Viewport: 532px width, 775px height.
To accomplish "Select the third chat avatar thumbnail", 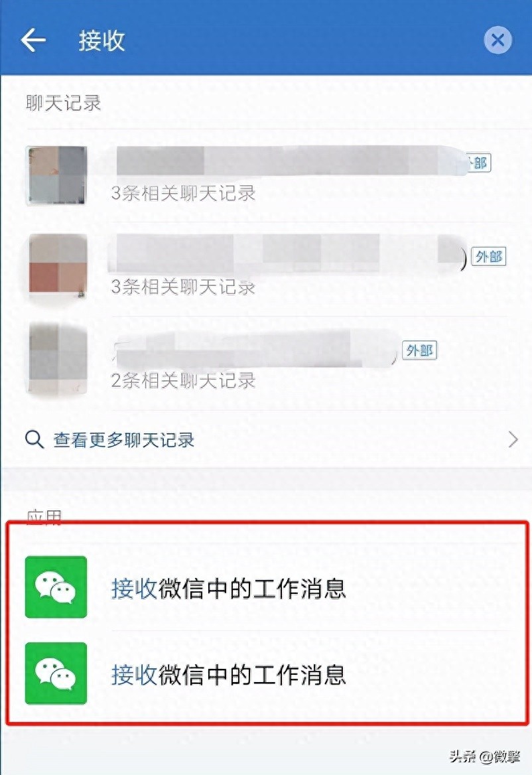I will click(58, 360).
